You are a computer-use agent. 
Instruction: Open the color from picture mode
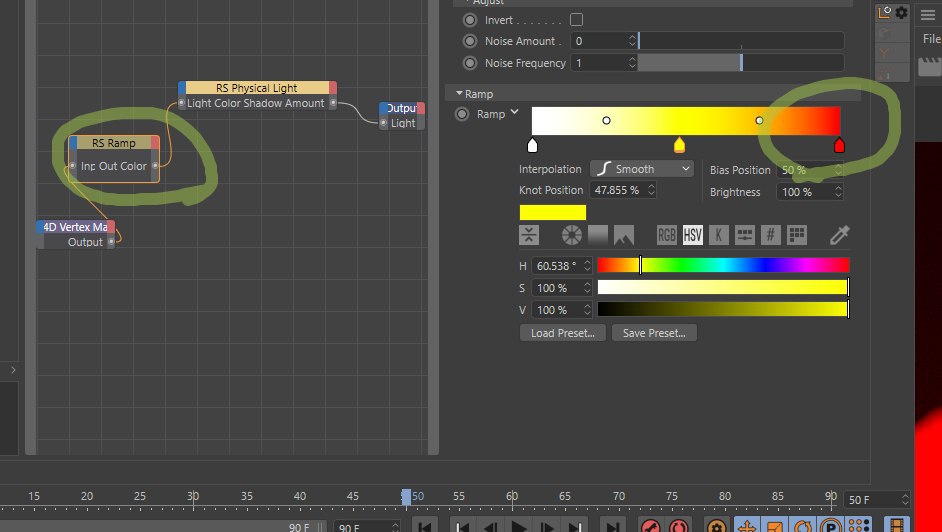pyautogui.click(x=624, y=235)
